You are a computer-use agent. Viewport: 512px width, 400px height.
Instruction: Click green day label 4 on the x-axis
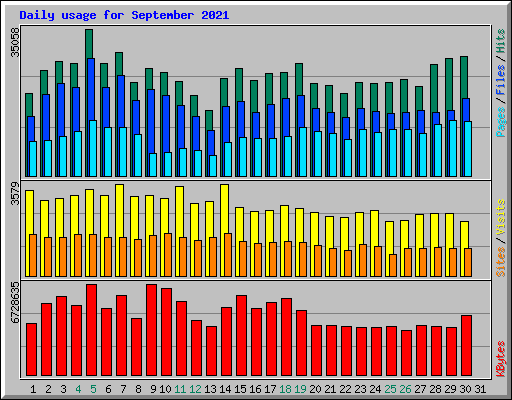click(x=78, y=389)
